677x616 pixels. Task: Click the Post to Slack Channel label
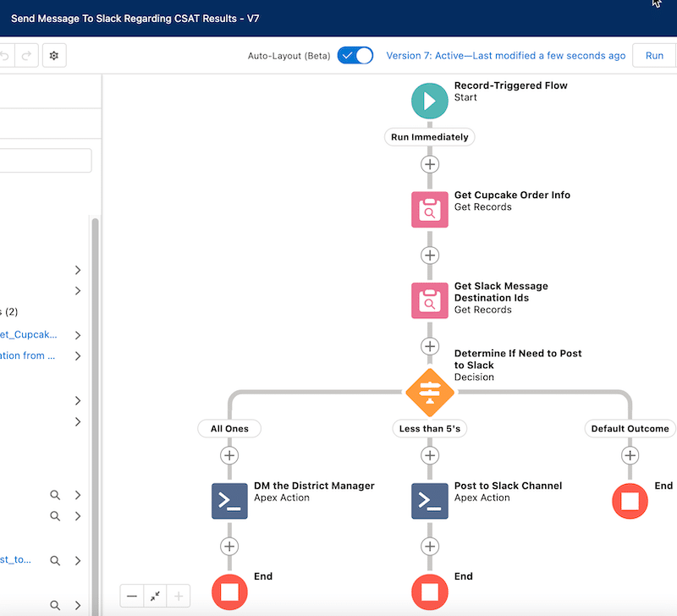[509, 486]
